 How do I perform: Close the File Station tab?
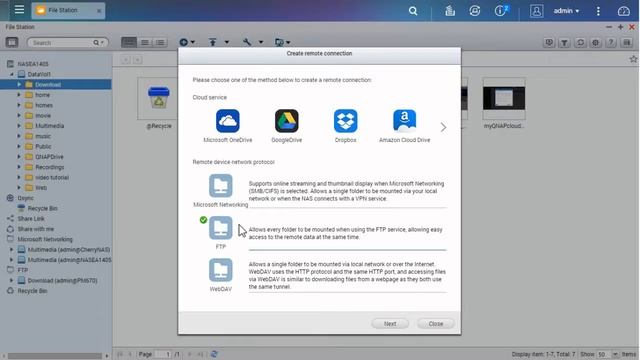(x=99, y=11)
